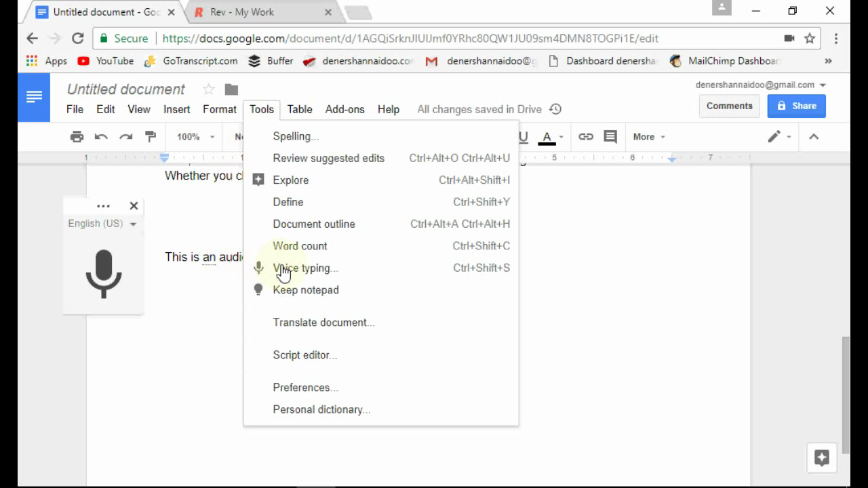Click the browser Back arrow
Viewport: 868px width, 488px height.
point(32,39)
